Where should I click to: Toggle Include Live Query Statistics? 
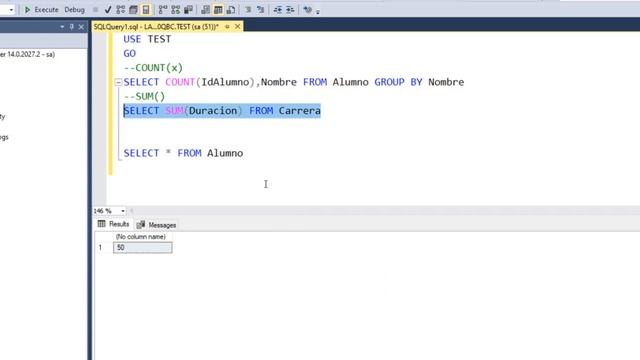coord(176,9)
